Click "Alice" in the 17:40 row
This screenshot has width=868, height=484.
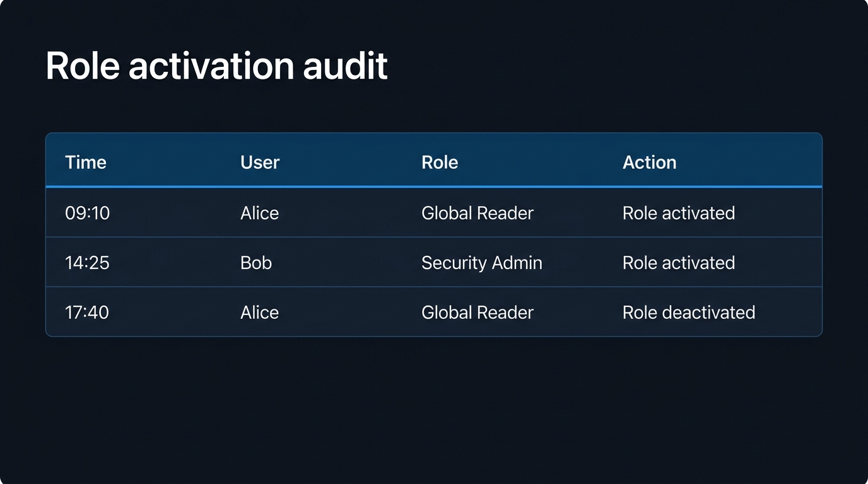point(259,312)
